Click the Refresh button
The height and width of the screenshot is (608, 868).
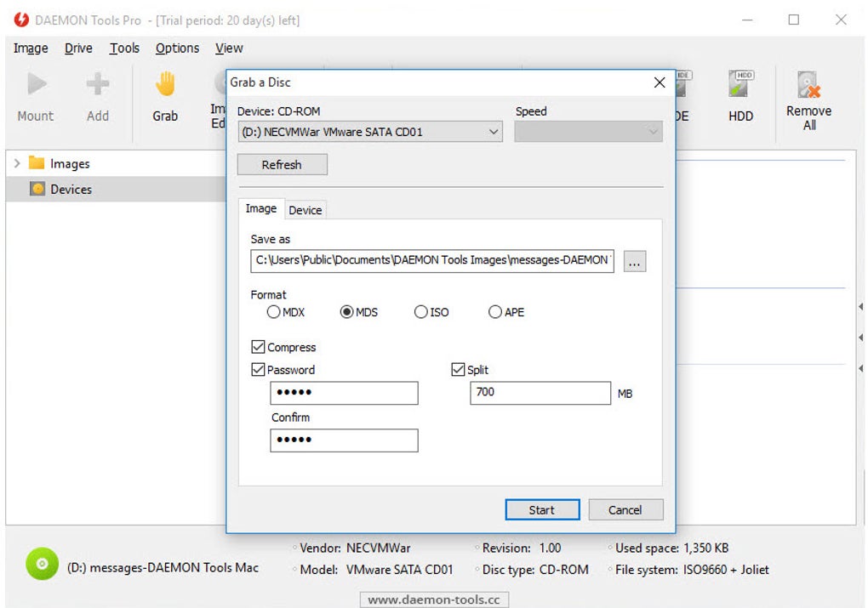coord(282,165)
